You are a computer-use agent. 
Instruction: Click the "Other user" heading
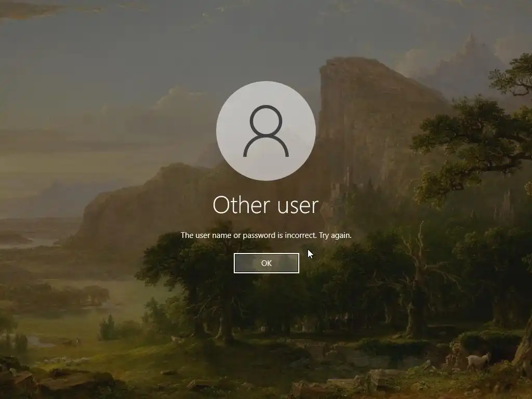coord(265,205)
